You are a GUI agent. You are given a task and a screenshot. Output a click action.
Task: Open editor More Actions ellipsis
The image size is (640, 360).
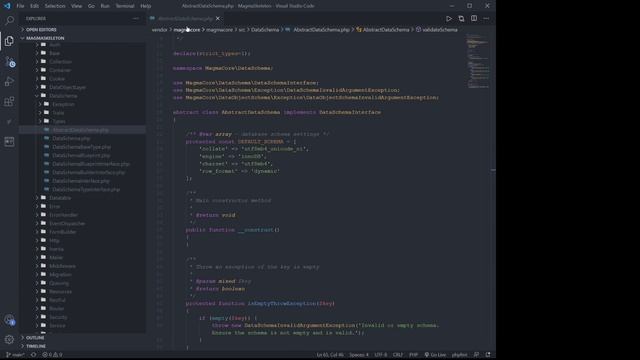486,18
